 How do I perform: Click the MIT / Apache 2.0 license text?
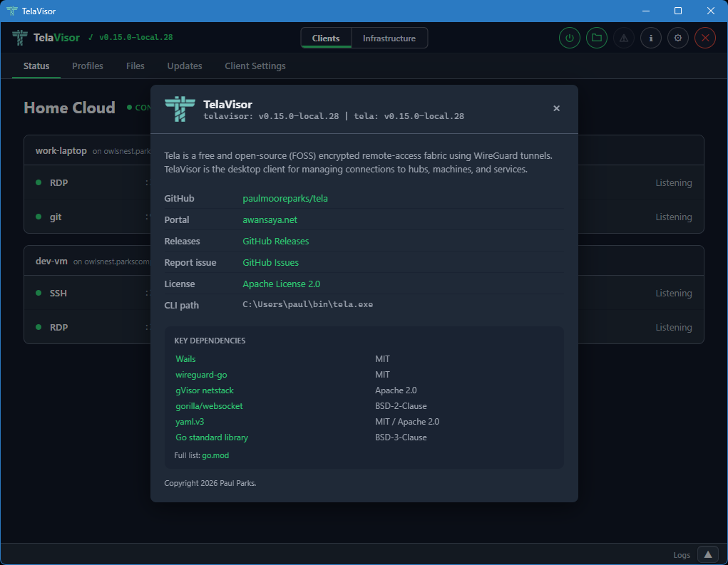407,422
